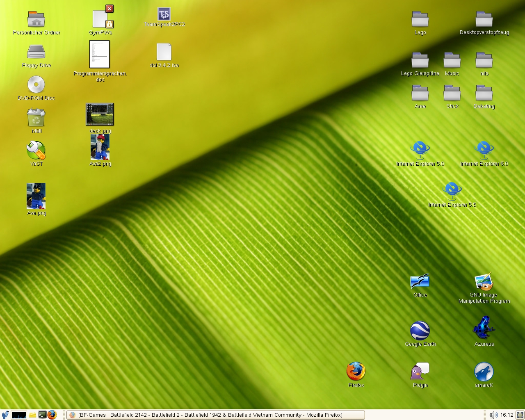Click the terminal launcher in the panel
Image resolution: width=525 pixels, height=420 pixels.
coord(42,415)
